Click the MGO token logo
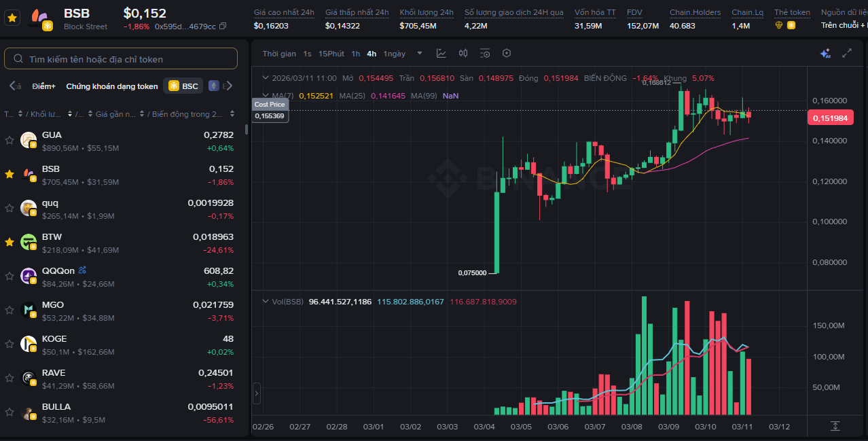The height and width of the screenshot is (441, 868). click(x=28, y=311)
